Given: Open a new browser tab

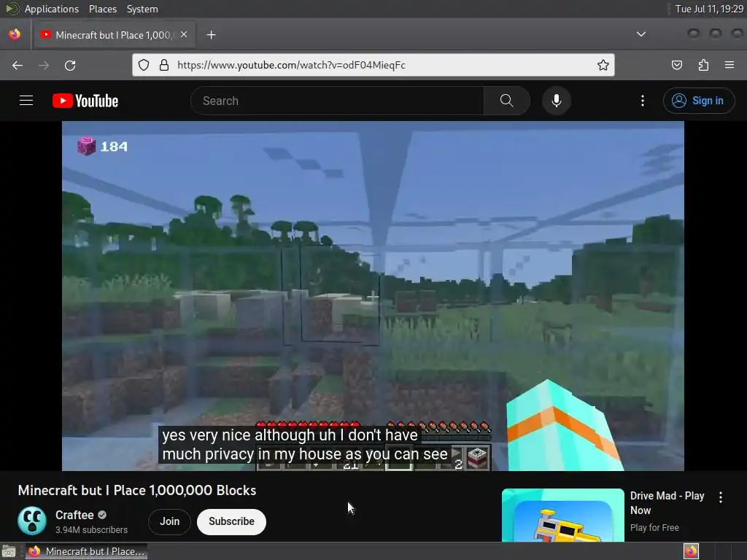Looking at the screenshot, I should [x=211, y=35].
